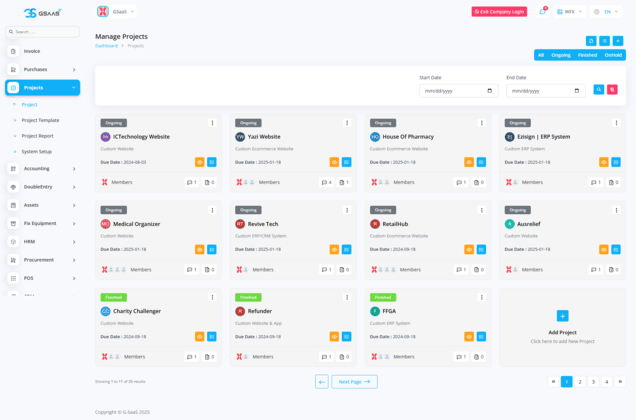Open the GSaaS company dropdown

click(117, 12)
